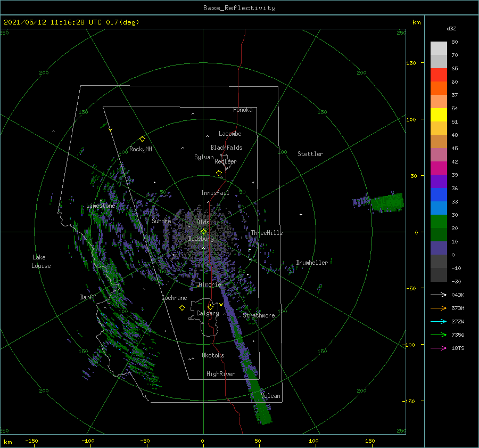The image size is (479, 448).
Task: Click the ThreeHills city label
Action: (267, 233)
